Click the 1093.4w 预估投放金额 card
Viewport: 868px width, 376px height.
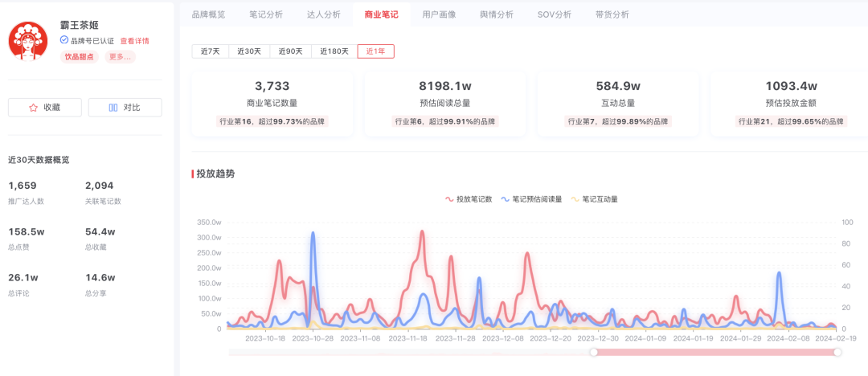(791, 104)
